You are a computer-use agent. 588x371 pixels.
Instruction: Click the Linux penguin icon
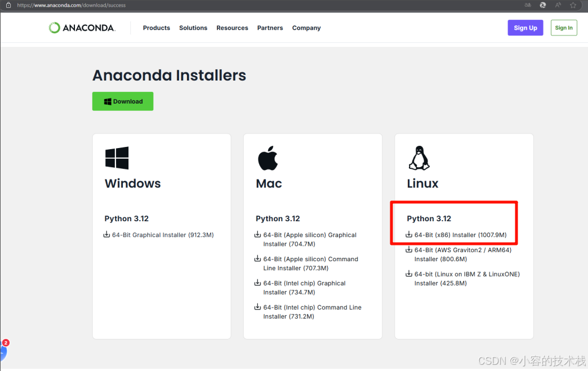pyautogui.click(x=419, y=158)
